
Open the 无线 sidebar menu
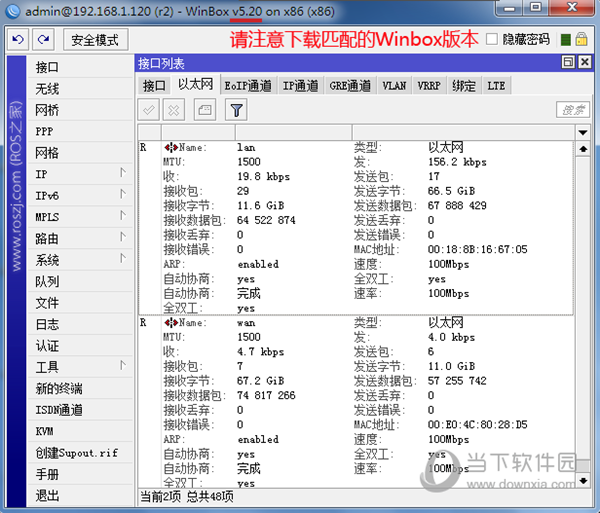(80, 89)
